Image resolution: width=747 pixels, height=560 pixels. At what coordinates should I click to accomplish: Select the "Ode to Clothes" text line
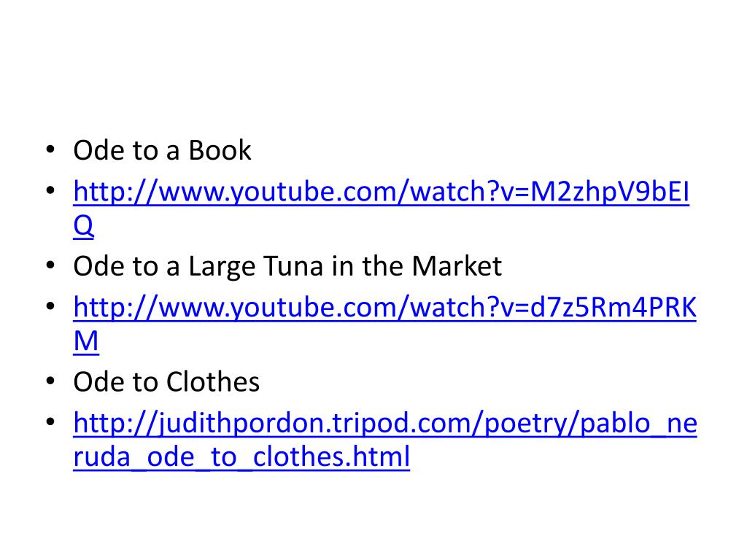pyautogui.click(x=166, y=382)
